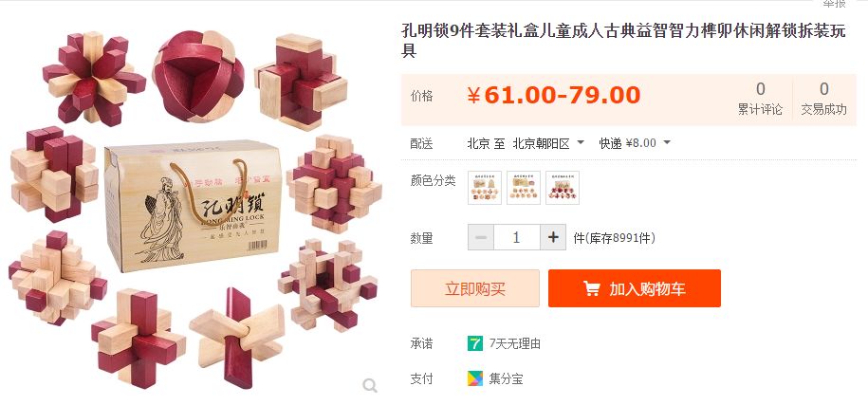
Task: Open the 交易成功 transactions count
Action: 823,99
